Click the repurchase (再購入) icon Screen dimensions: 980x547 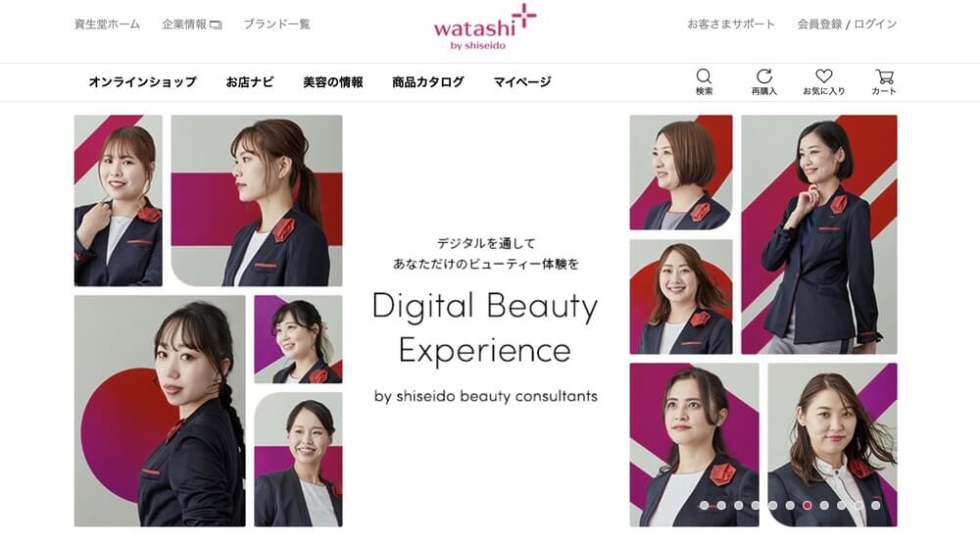(763, 82)
